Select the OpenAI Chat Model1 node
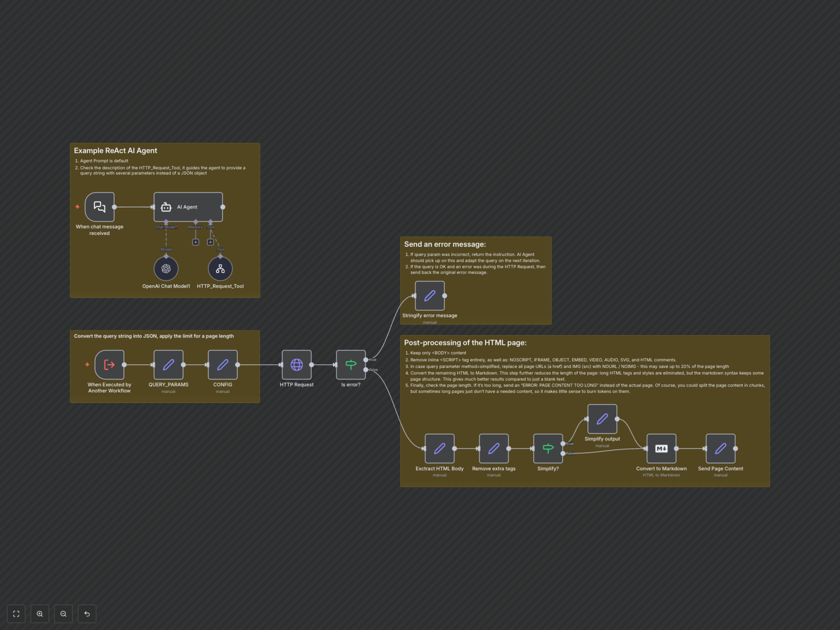 point(166,268)
